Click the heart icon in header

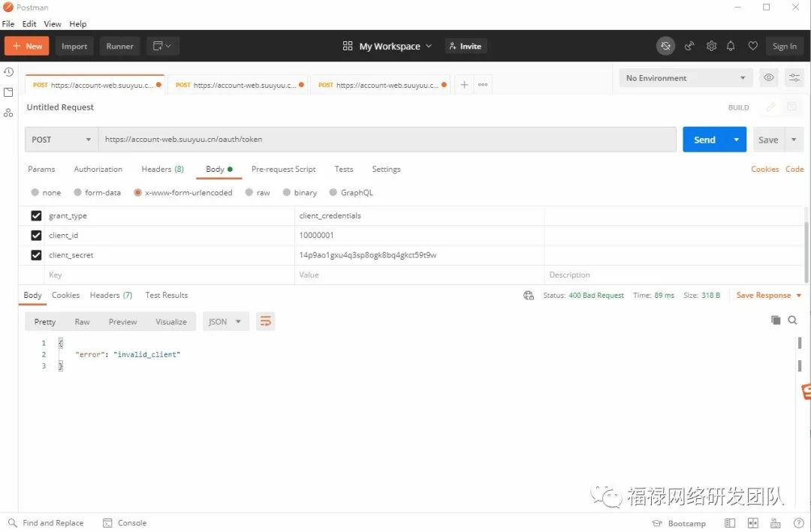[752, 46]
